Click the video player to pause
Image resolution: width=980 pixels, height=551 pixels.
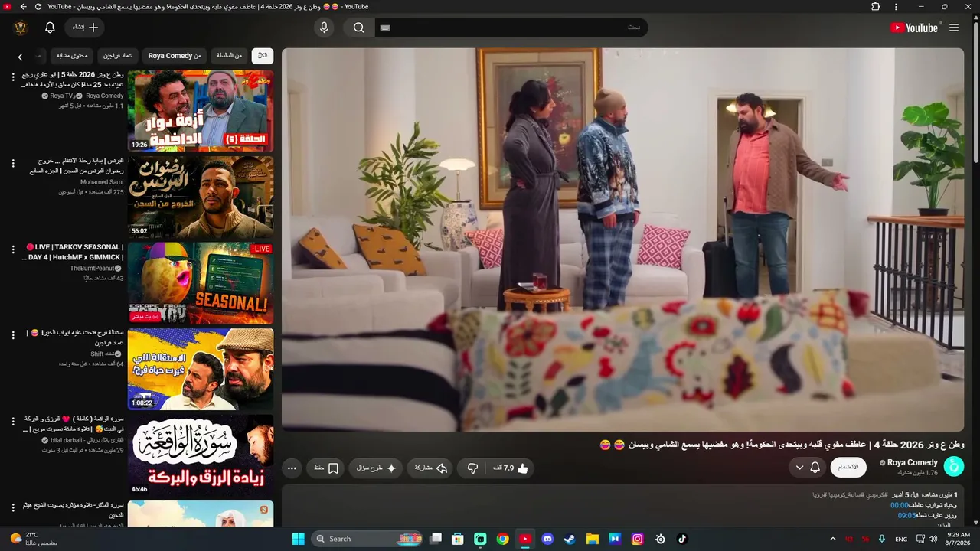click(623, 240)
